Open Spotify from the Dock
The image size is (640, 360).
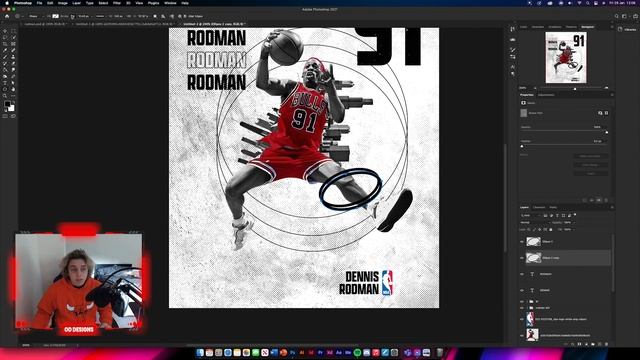coord(357,352)
